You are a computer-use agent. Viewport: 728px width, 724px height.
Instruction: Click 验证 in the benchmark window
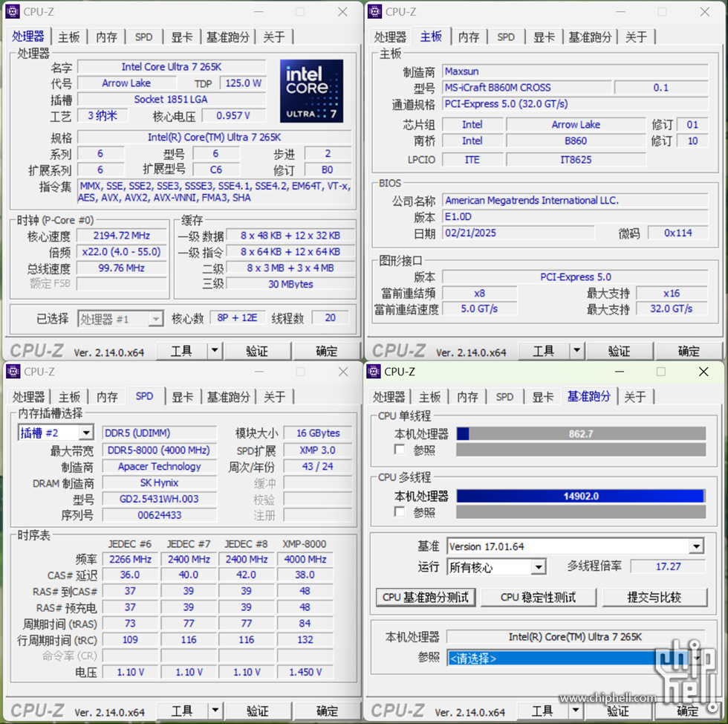(x=618, y=711)
